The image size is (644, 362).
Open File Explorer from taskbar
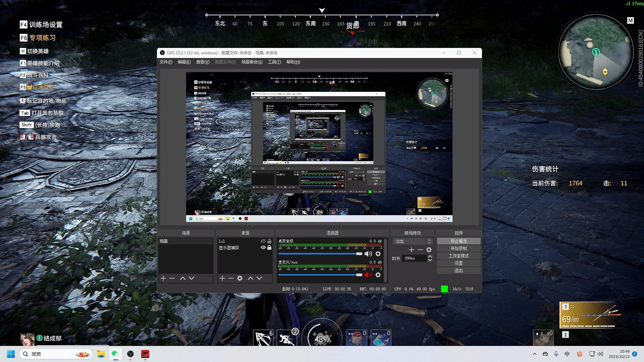[101, 354]
